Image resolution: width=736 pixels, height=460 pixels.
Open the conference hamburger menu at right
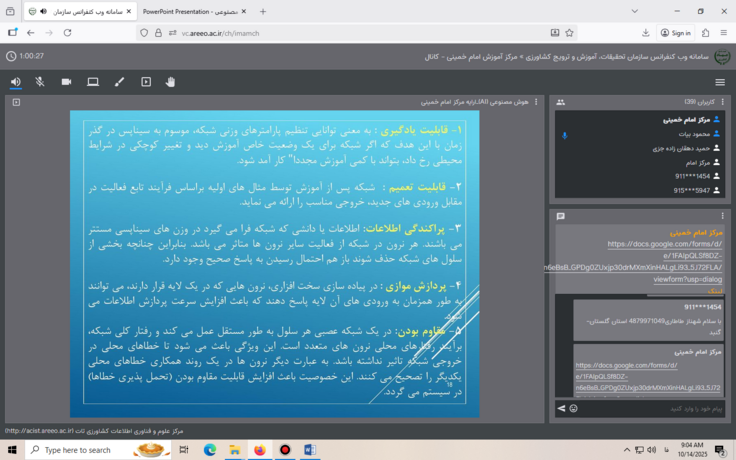[x=720, y=82]
